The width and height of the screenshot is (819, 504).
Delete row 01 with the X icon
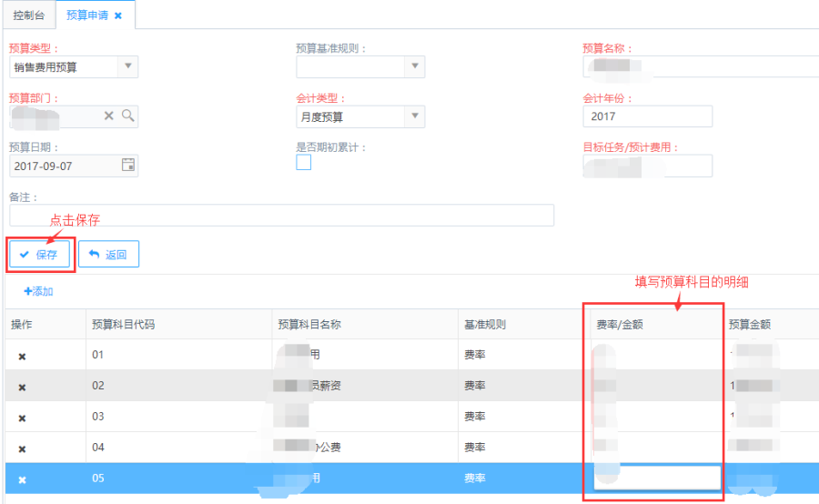click(22, 356)
